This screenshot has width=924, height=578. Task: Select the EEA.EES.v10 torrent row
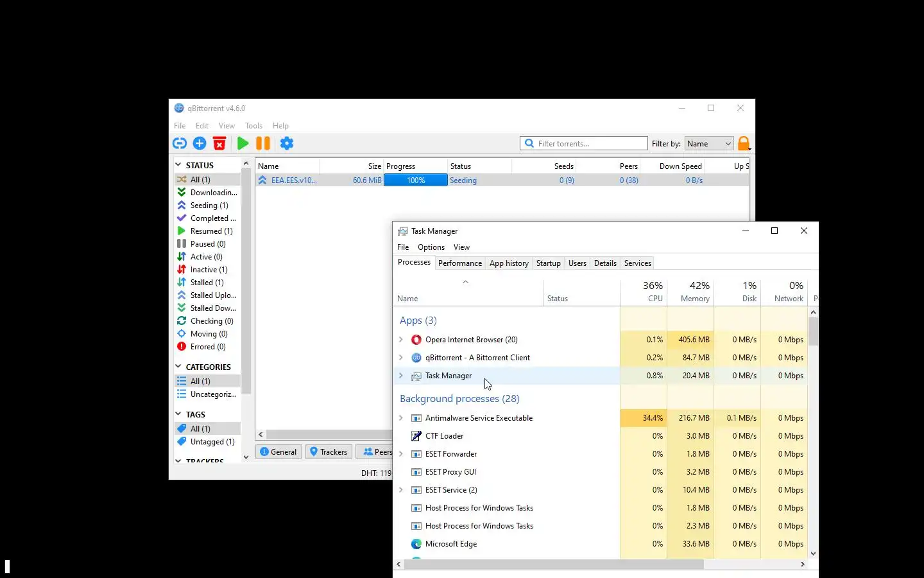(x=502, y=180)
